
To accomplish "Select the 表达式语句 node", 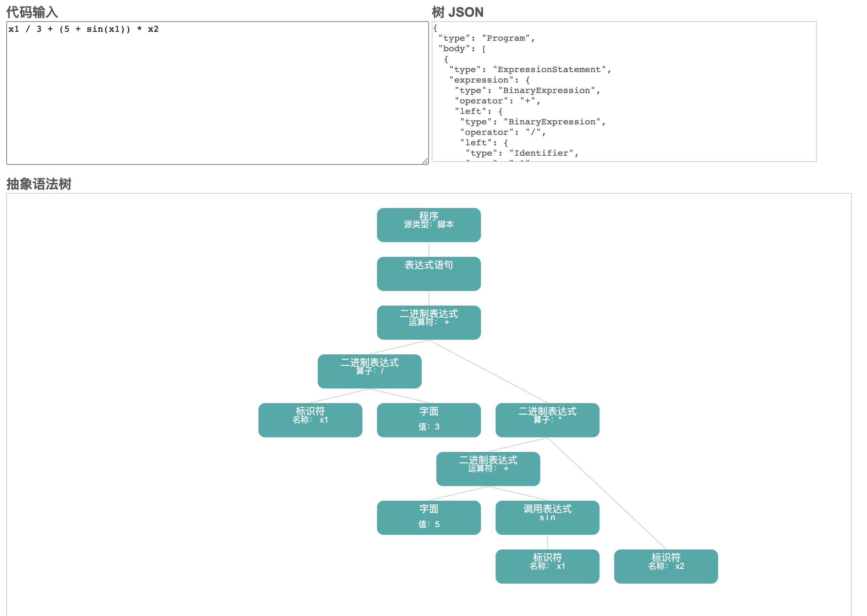I will click(429, 274).
